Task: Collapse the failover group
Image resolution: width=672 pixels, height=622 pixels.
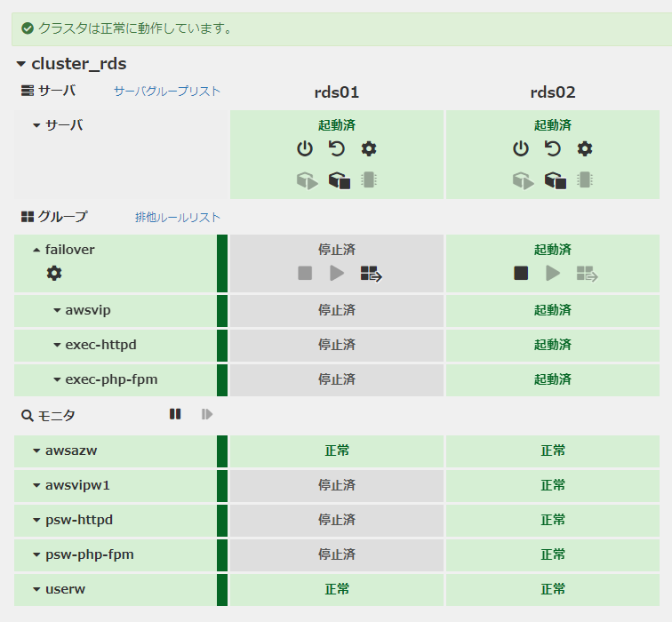Action: coord(36,251)
